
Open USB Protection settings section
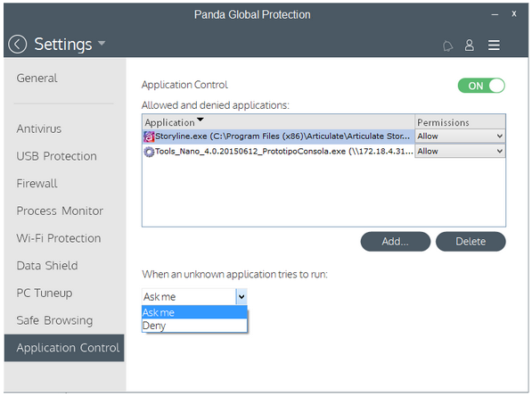[x=57, y=156]
